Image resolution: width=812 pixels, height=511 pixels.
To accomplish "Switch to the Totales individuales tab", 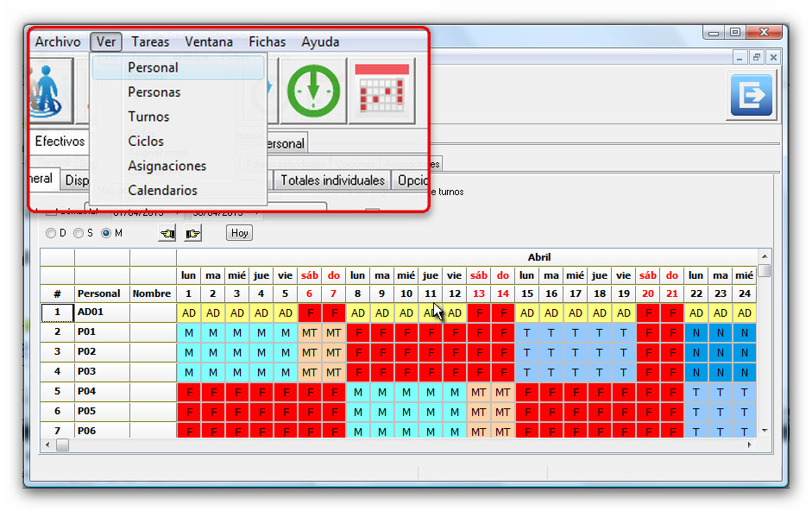I will pos(332,180).
